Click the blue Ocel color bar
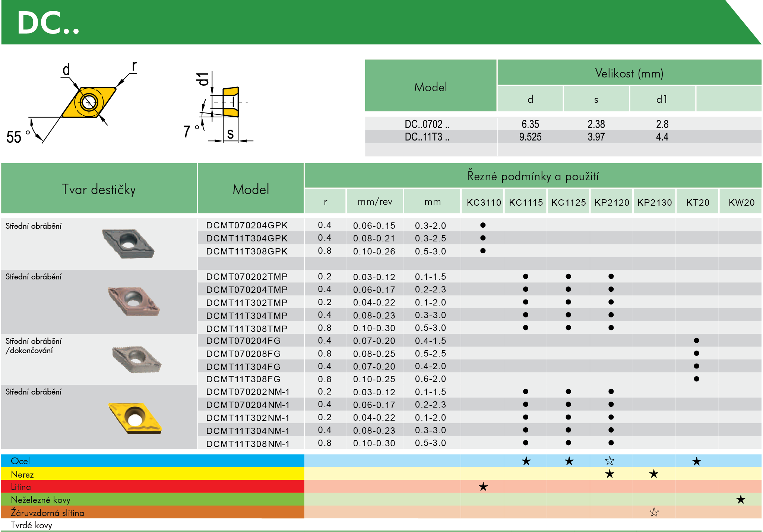763x532 pixels. point(153,461)
